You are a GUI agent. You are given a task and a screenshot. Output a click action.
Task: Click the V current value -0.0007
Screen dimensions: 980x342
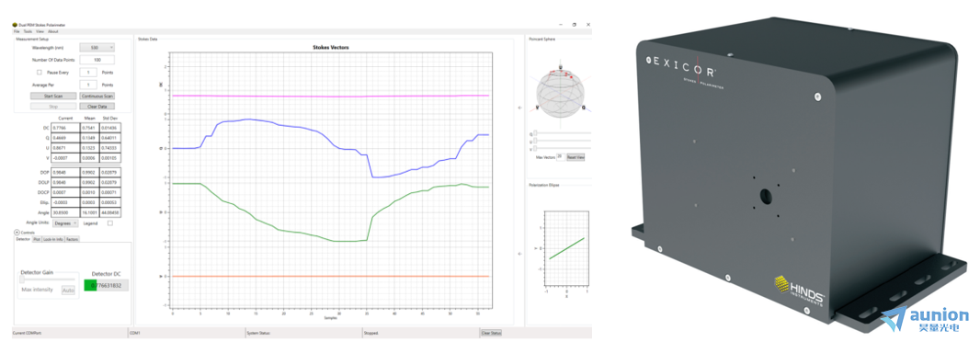pos(65,158)
